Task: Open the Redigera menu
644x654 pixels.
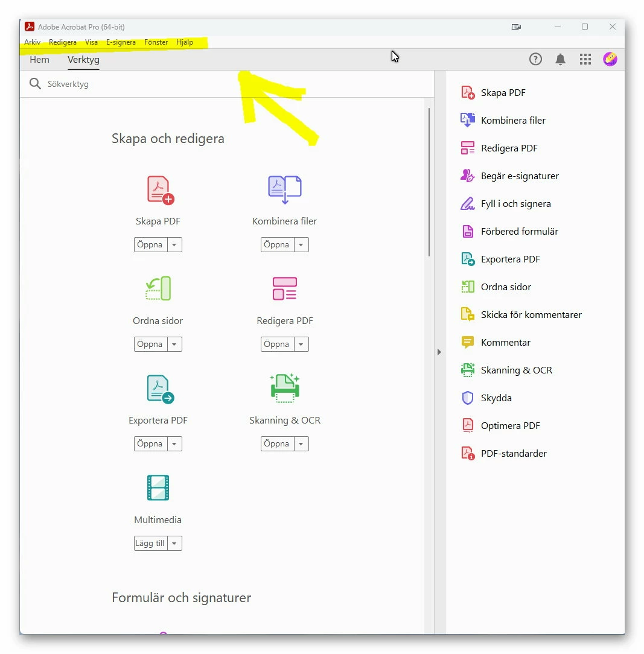Action: [x=63, y=42]
